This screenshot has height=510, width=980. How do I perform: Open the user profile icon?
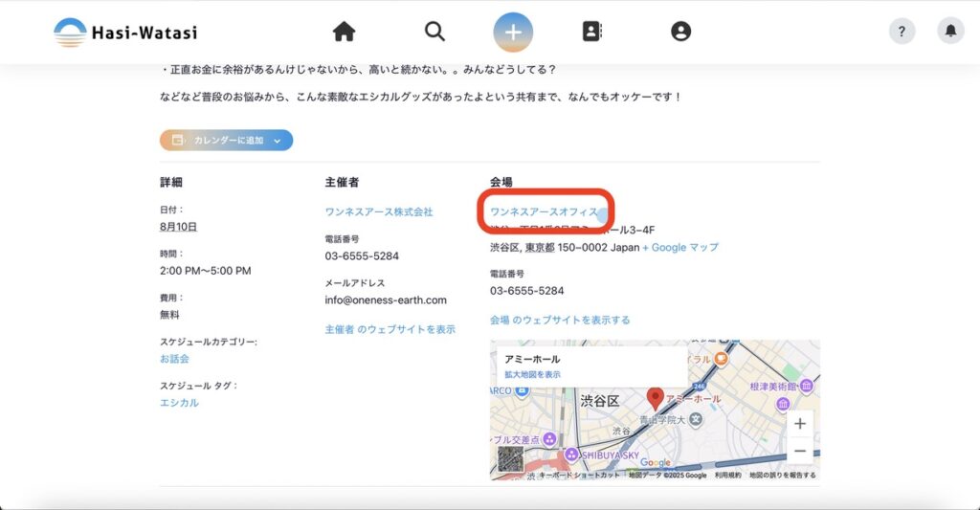[x=680, y=32]
